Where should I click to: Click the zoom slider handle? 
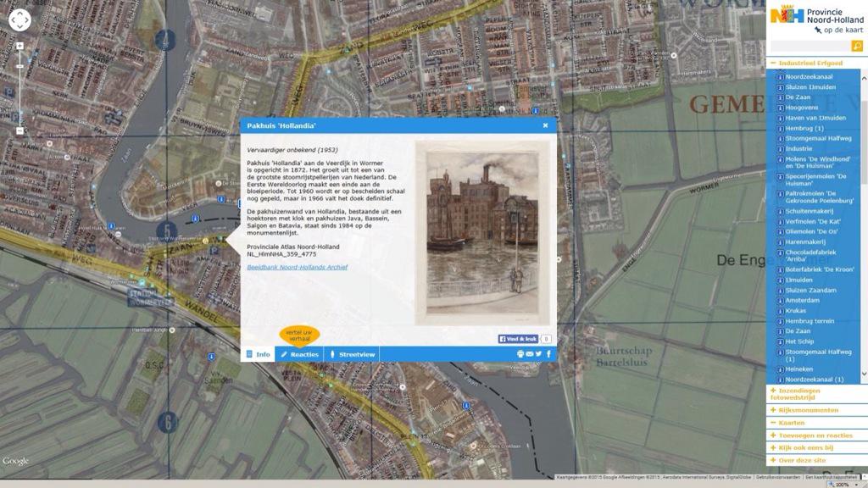[20, 66]
